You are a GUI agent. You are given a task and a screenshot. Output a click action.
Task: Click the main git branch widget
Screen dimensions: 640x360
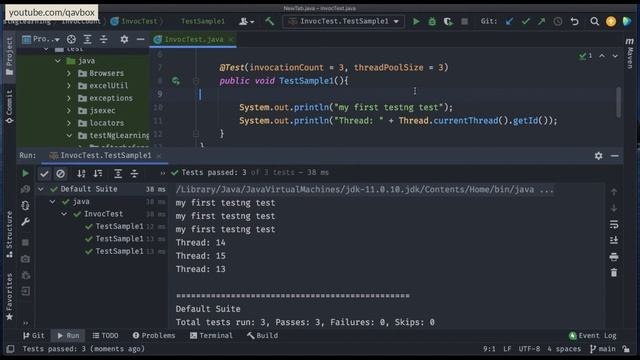[603, 349]
